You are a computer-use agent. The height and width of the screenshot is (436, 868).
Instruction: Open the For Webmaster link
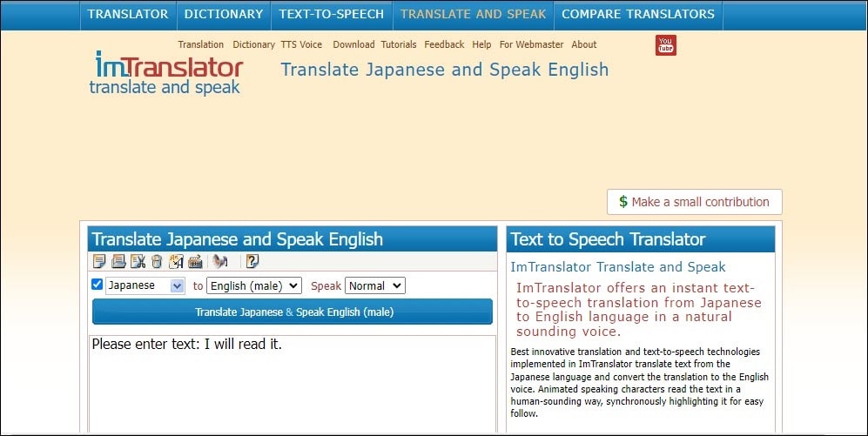531,44
